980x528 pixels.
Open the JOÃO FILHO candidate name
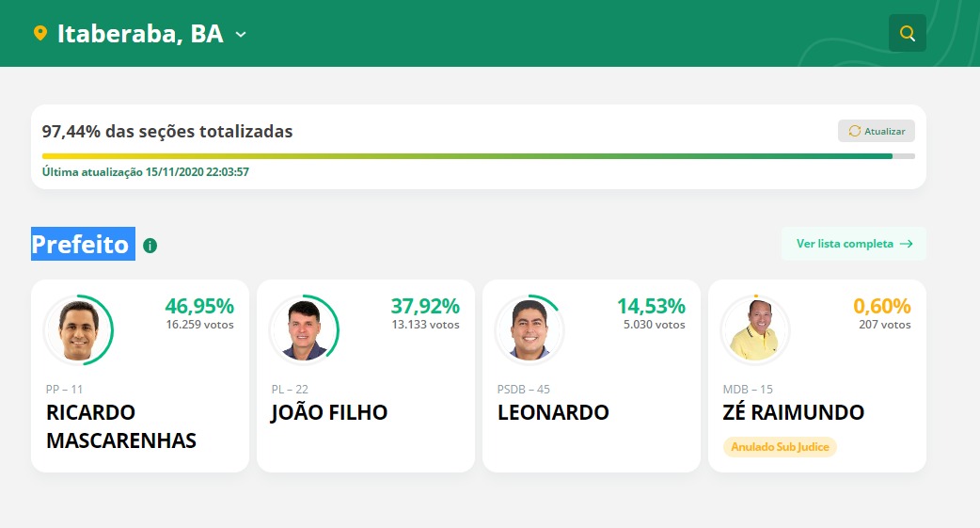(329, 413)
